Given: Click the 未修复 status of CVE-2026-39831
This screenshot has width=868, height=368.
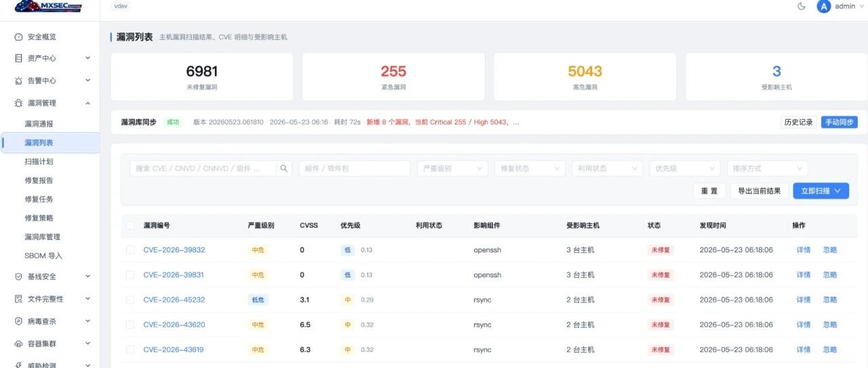Looking at the screenshot, I should [x=660, y=275].
